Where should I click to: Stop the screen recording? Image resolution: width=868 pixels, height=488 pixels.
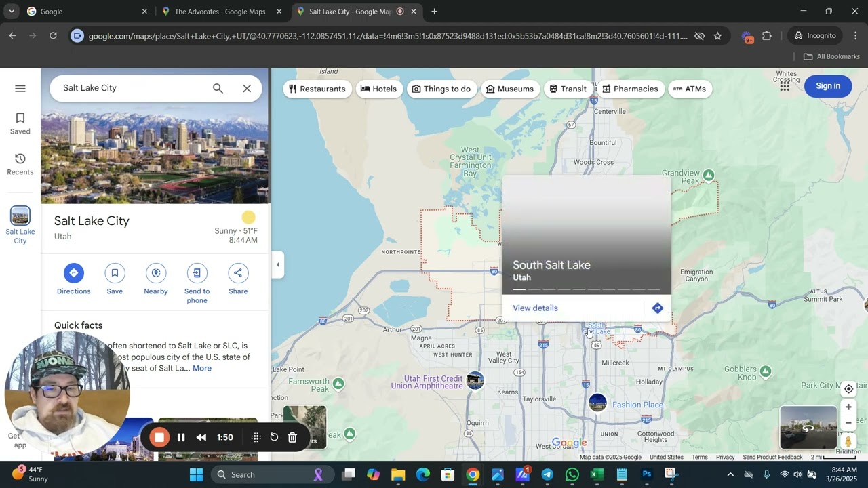[x=159, y=437]
